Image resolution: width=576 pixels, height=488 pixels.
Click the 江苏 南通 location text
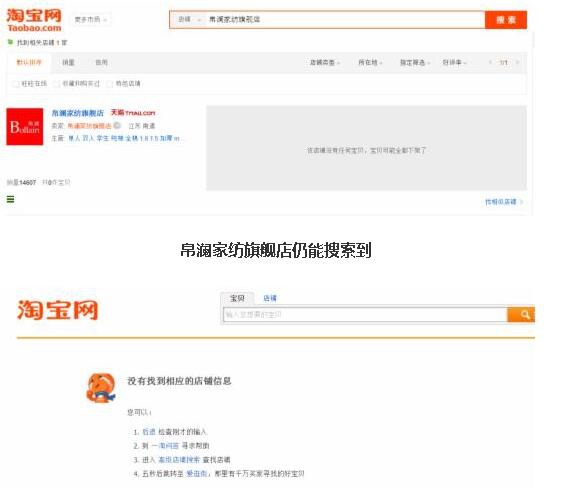click(x=142, y=126)
